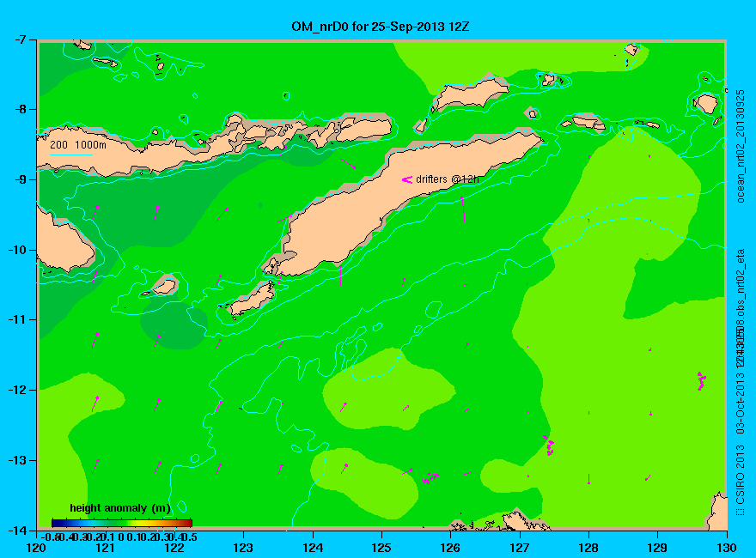
Task: Click latitude tick label '-10'
Action: [x=18, y=250]
